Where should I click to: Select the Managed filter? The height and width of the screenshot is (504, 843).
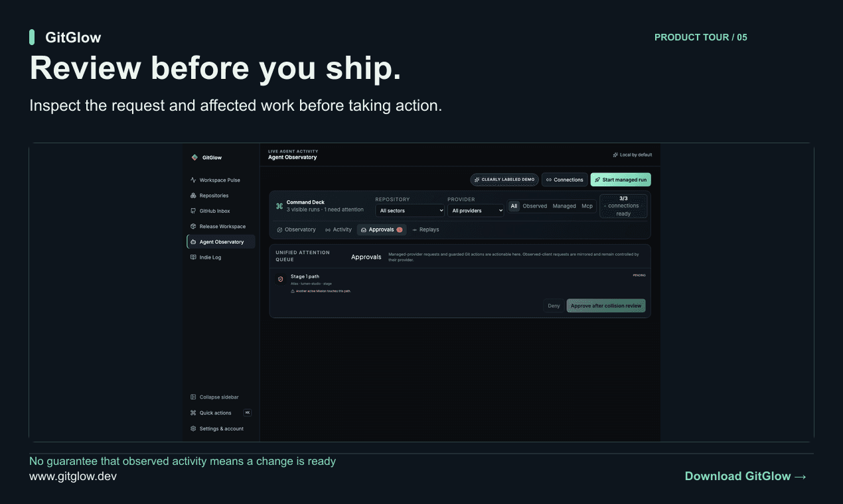[x=564, y=206]
